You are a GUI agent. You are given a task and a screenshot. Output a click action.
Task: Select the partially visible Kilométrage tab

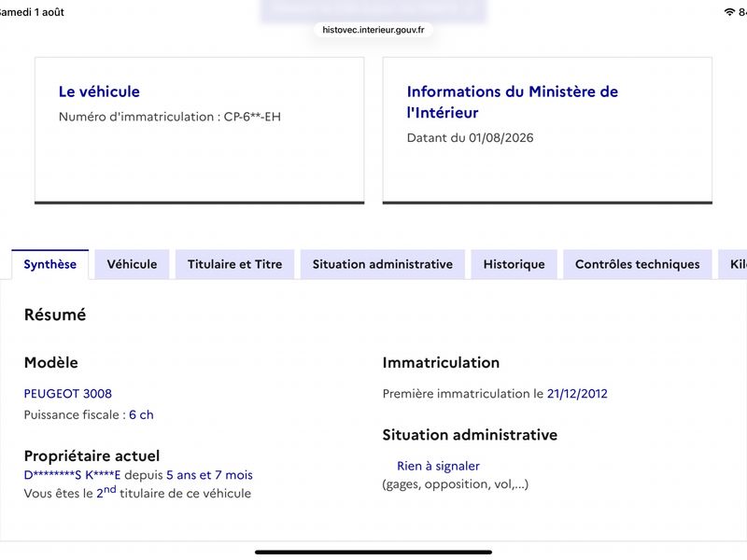pyautogui.click(x=734, y=264)
